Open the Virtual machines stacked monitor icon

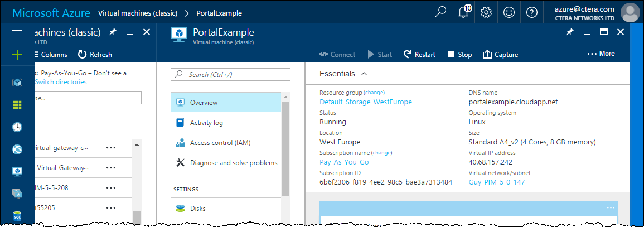[x=17, y=194]
